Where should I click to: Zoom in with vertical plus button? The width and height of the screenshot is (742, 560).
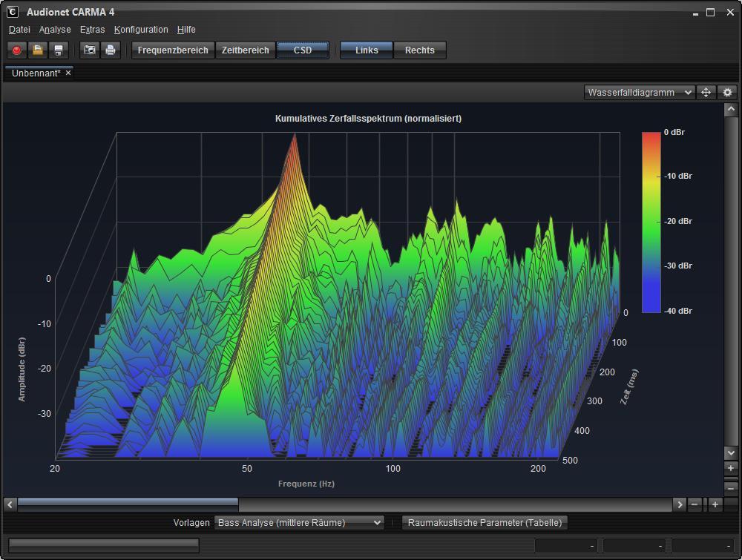pyautogui.click(x=731, y=468)
